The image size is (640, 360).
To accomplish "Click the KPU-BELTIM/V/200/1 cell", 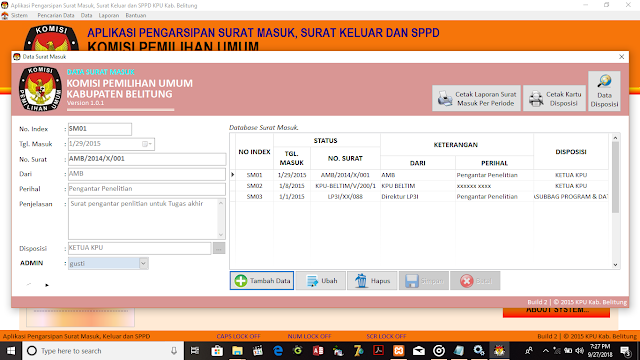I will pyautogui.click(x=345, y=186).
